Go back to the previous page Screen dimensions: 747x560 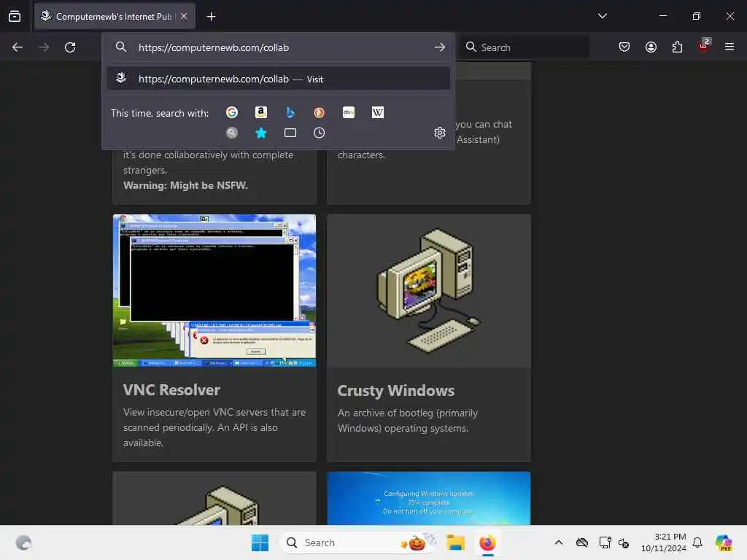(x=18, y=47)
